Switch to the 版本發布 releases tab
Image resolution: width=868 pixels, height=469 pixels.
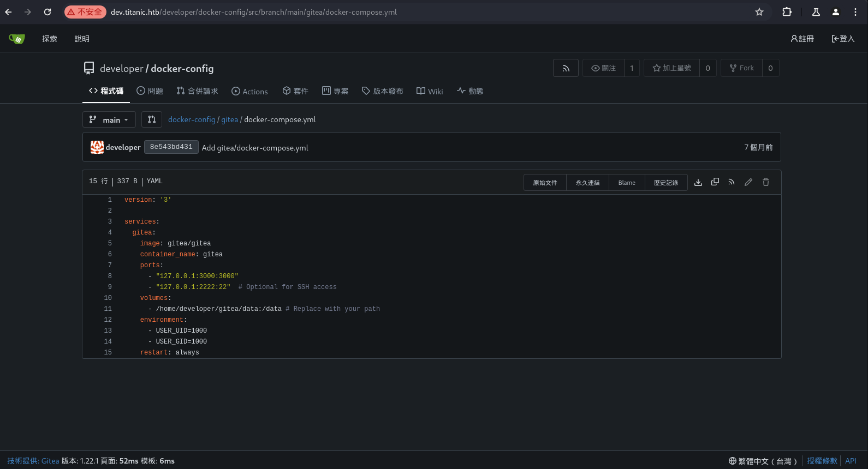[383, 91]
